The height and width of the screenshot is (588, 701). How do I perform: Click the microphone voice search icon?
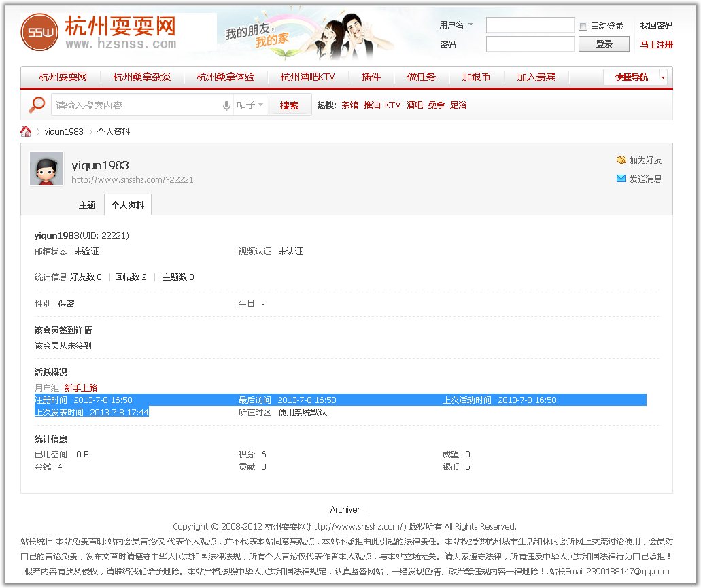(x=226, y=105)
